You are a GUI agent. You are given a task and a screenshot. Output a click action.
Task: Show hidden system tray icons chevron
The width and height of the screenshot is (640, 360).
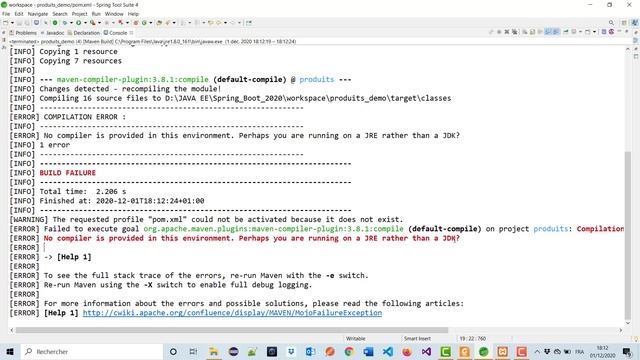click(537, 351)
